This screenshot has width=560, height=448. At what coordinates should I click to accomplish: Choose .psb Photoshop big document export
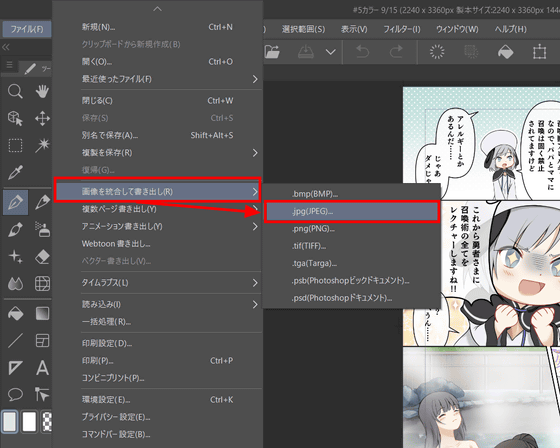[352, 281]
